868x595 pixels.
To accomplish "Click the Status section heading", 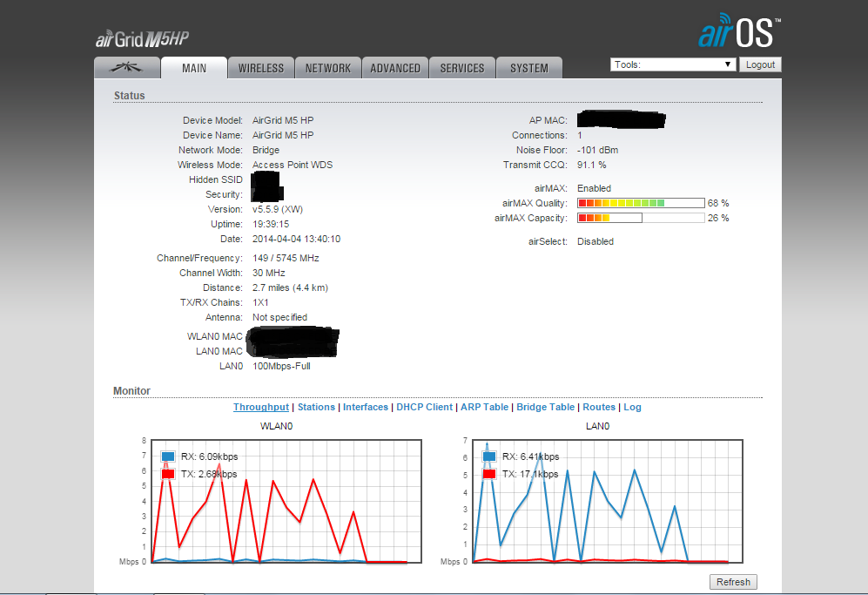I will (130, 95).
